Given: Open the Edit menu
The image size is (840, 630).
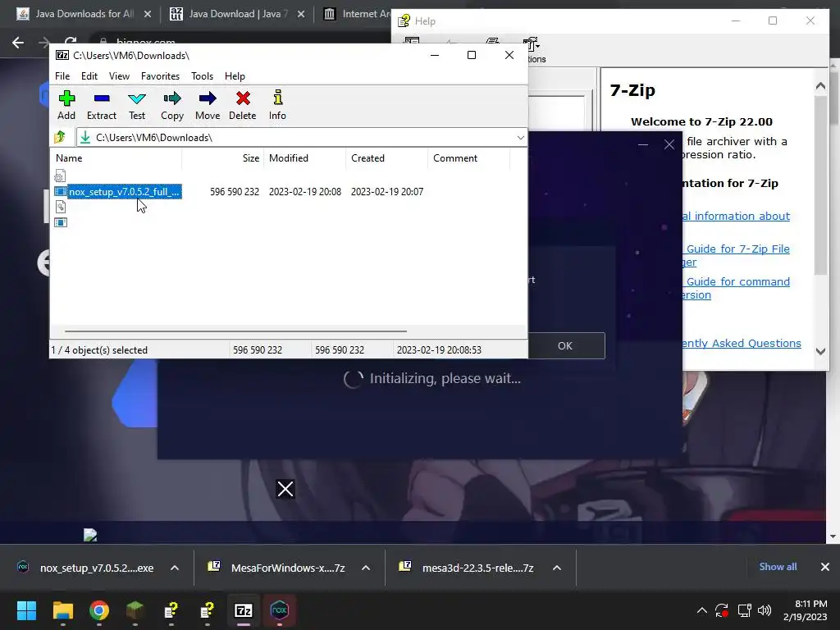Looking at the screenshot, I should pyautogui.click(x=89, y=76).
